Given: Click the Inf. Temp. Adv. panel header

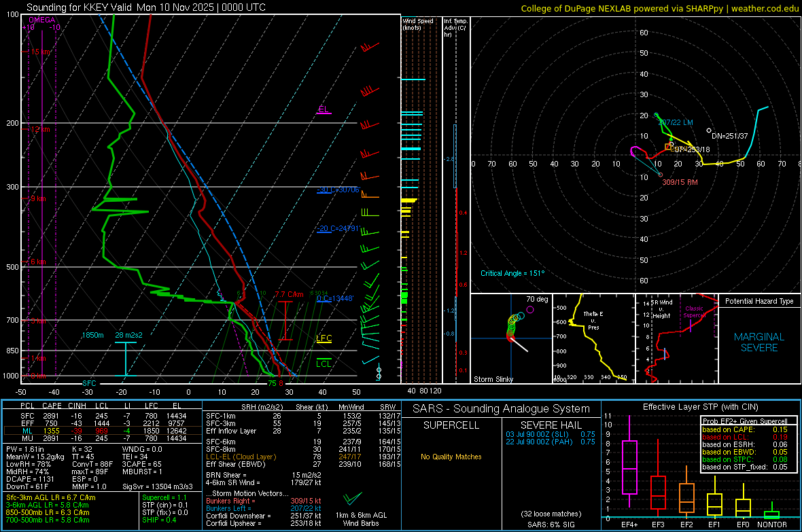Looking at the screenshot, I should pyautogui.click(x=455, y=28).
